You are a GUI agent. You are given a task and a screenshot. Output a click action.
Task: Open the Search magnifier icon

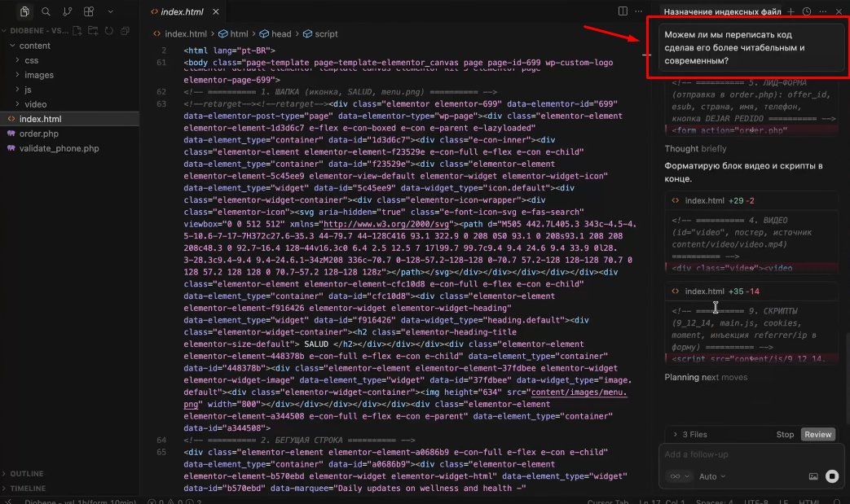point(46,11)
